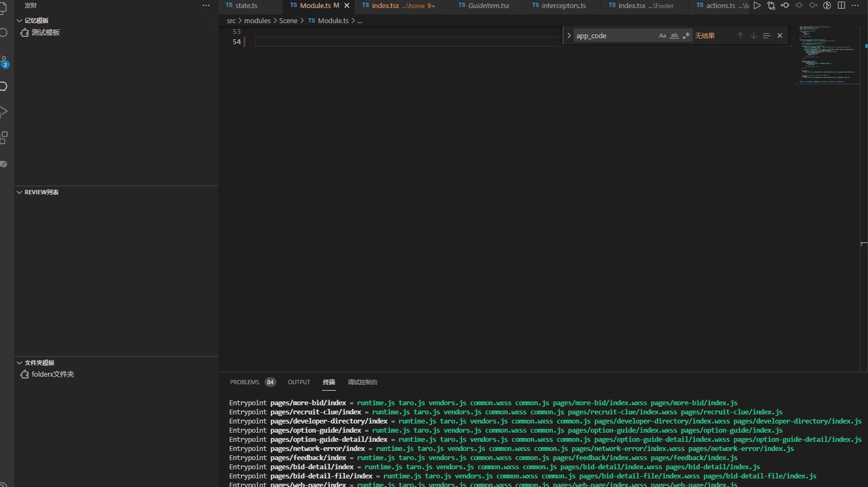Split the editor to the right
Image resolution: width=868 pixels, height=487 pixels.
tap(841, 5)
